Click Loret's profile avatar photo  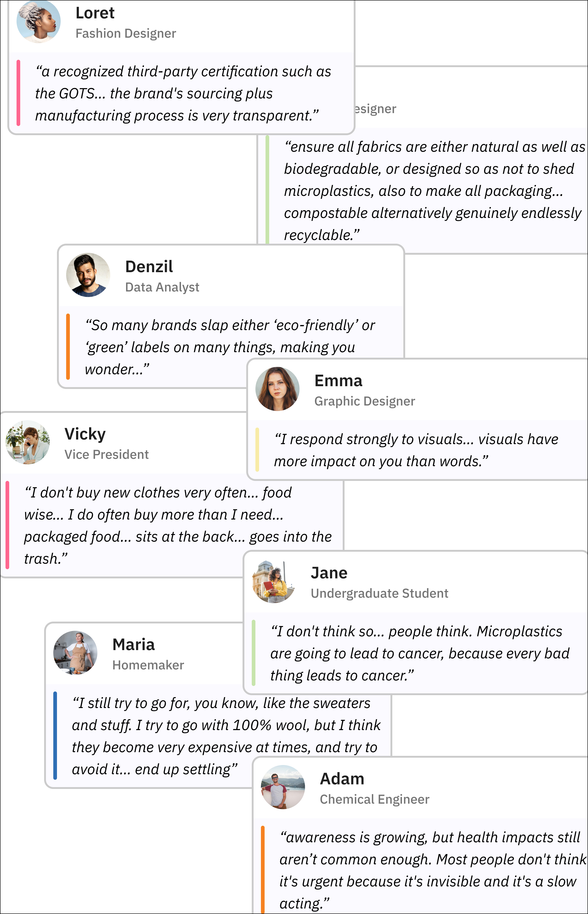[x=39, y=21]
